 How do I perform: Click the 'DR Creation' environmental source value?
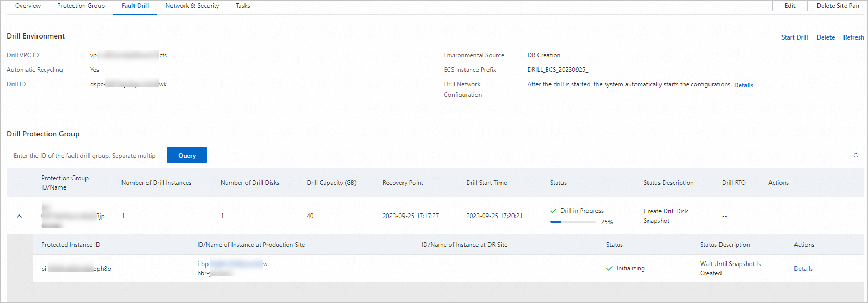click(x=544, y=55)
